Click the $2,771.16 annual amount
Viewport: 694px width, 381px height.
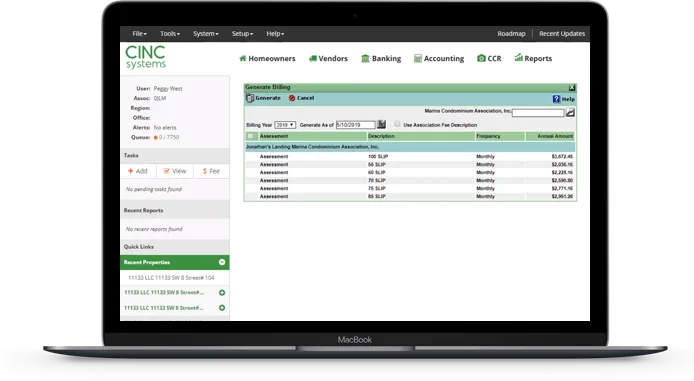coord(562,189)
